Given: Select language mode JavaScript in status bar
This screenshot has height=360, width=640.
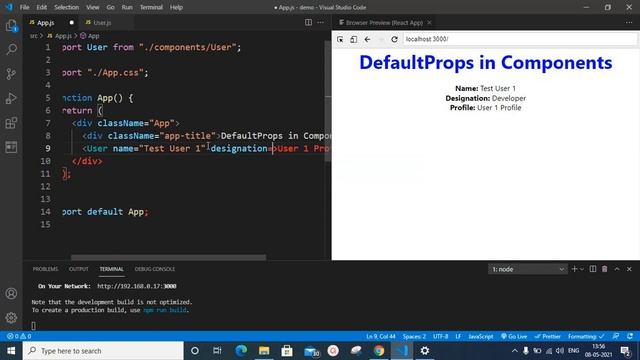Looking at the screenshot, I should [x=481, y=336].
